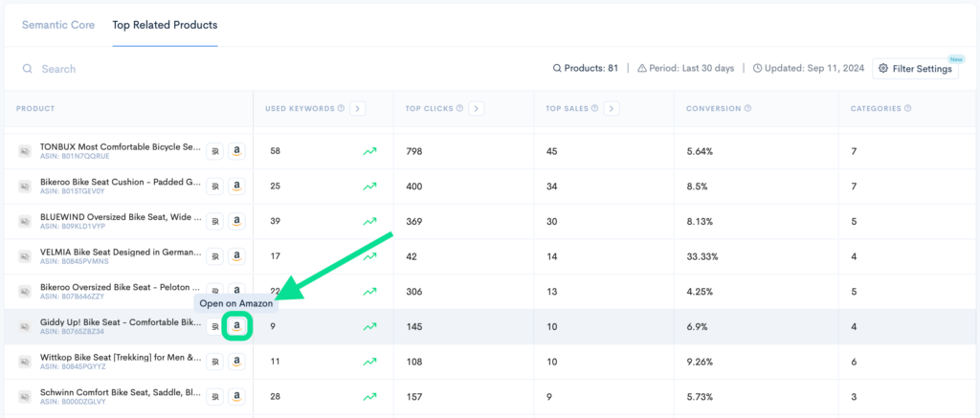
Task: Click SR lookup icon for VELMIA seat
Action: 215,255
